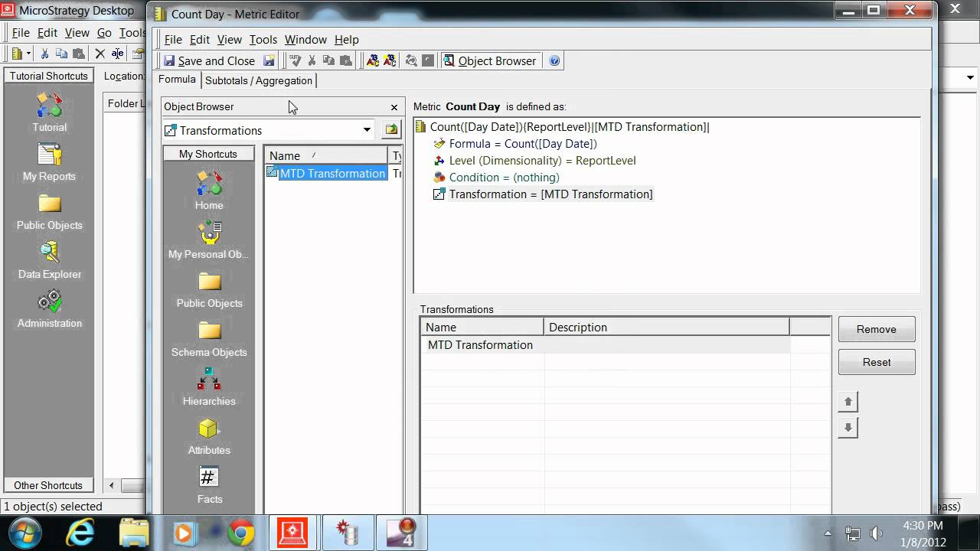Open the File menu in MicroStrategy Desktop
Image resolution: width=980 pixels, height=551 pixels.
[x=21, y=33]
